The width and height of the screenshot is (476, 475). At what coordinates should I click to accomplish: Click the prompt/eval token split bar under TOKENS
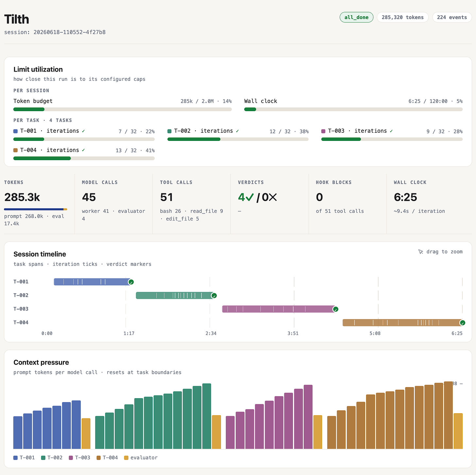pos(36,209)
